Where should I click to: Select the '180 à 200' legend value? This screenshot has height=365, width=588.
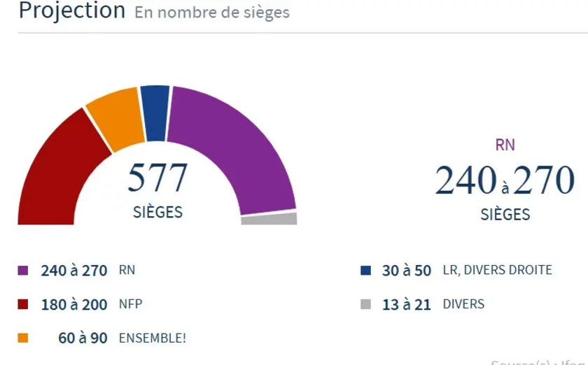point(74,304)
